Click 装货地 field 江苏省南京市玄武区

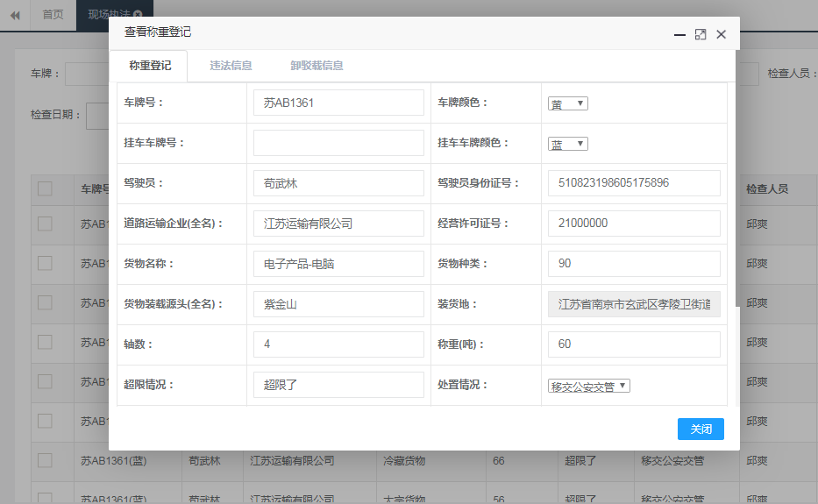[634, 303]
